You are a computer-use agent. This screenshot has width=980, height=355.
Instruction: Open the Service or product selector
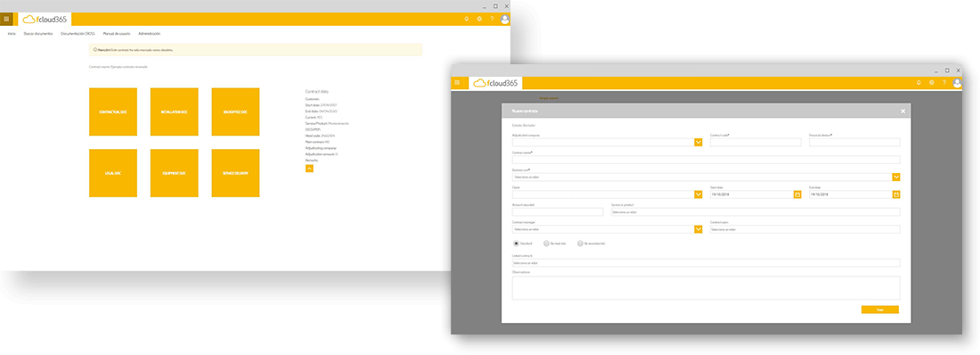[755, 212]
